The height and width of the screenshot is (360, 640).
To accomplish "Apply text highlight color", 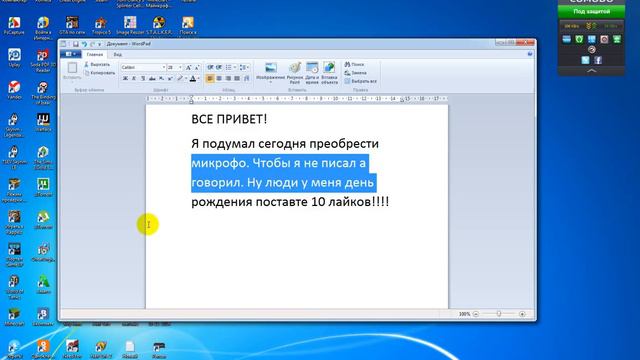I will click(180, 78).
